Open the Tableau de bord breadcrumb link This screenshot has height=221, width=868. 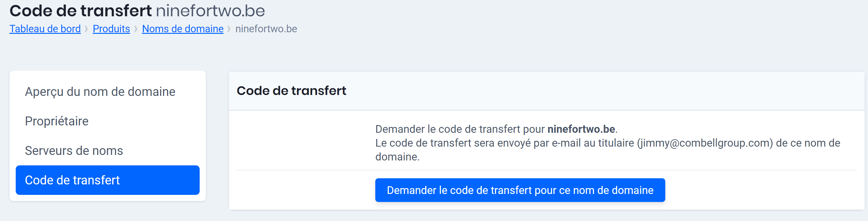[45, 29]
